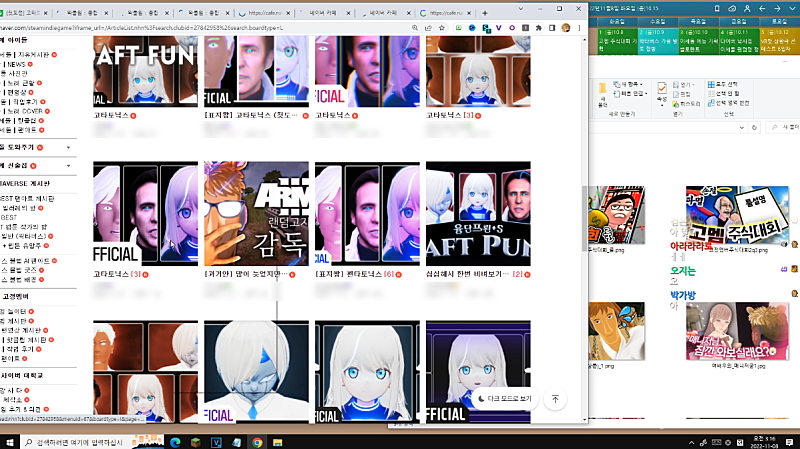Open the yellow 10.12 calendar entry
The height and width of the screenshot is (449, 800).
[780, 41]
